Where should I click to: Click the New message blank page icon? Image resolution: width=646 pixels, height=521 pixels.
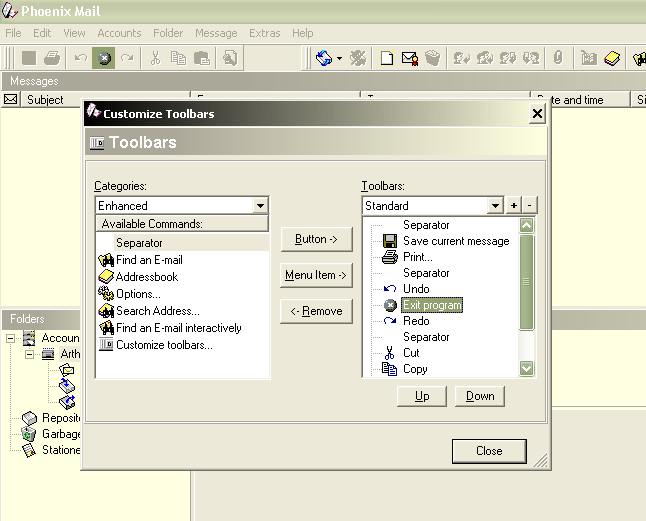(x=386, y=58)
